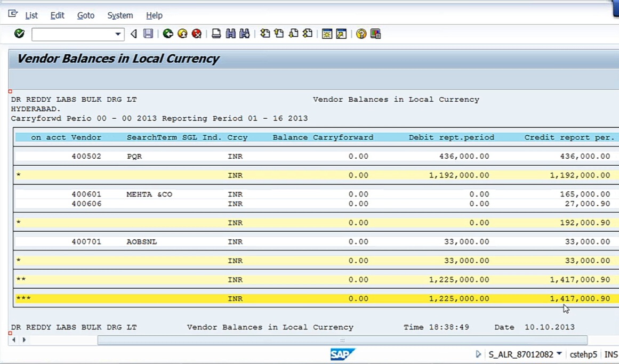Click the SAP logo in the status bar
Image resolution: width=619 pixels, height=364 pixels.
pyautogui.click(x=342, y=354)
